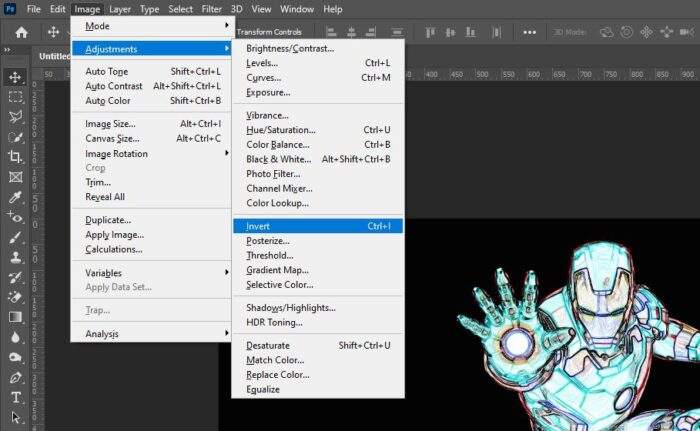This screenshot has height=431, width=700.
Task: Select the Frame tool
Action: [x=15, y=177]
